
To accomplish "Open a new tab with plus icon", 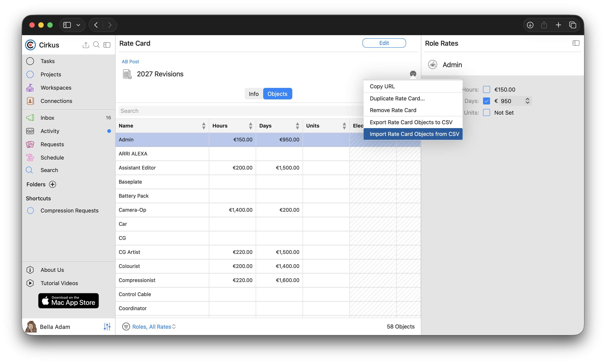I will (x=558, y=25).
